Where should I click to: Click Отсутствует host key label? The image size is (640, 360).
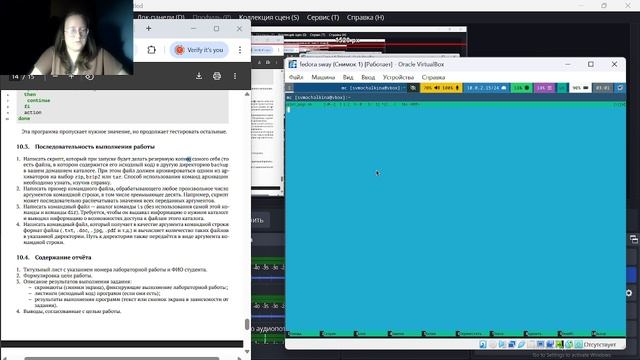pos(600,344)
